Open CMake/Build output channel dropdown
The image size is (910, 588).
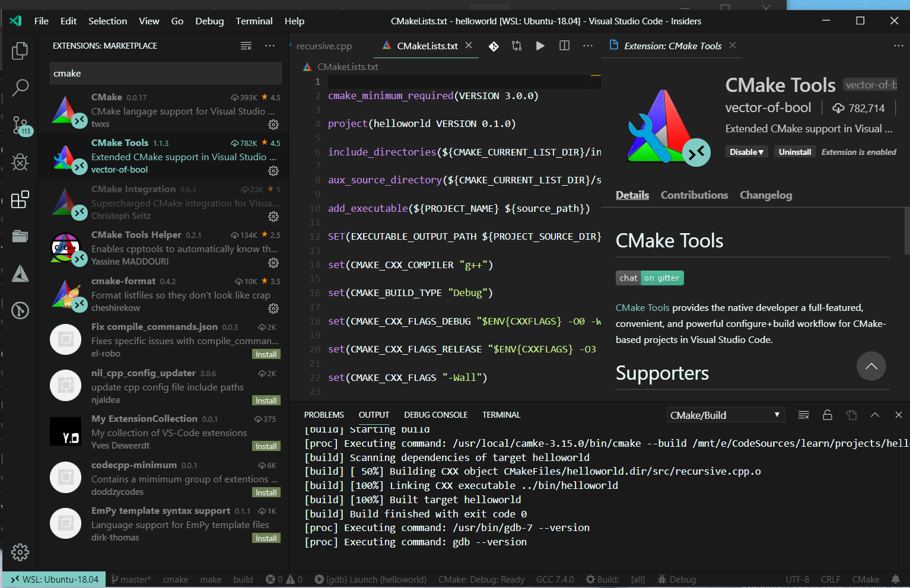(x=726, y=415)
